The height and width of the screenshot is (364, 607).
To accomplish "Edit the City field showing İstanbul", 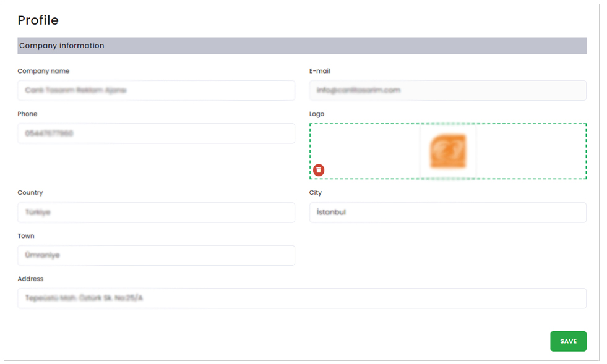I will click(x=447, y=213).
